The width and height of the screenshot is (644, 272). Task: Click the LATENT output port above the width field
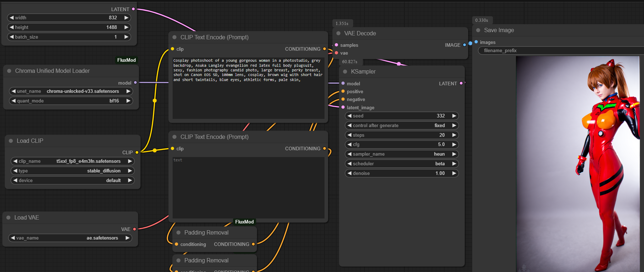(x=133, y=9)
